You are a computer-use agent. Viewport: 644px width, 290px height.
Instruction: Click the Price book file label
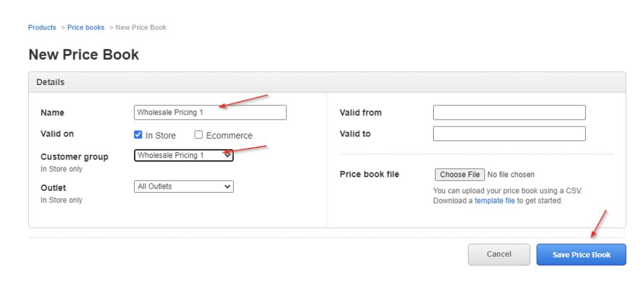[369, 174]
